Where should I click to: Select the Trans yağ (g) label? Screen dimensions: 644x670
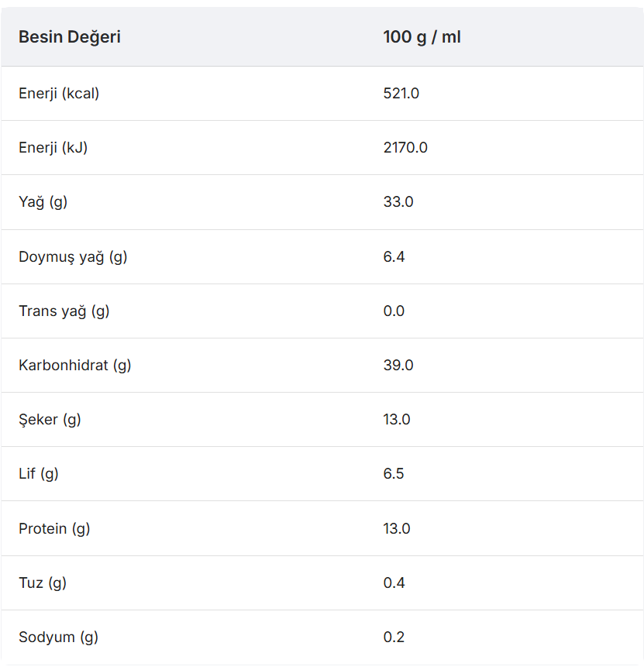pyautogui.click(x=64, y=311)
